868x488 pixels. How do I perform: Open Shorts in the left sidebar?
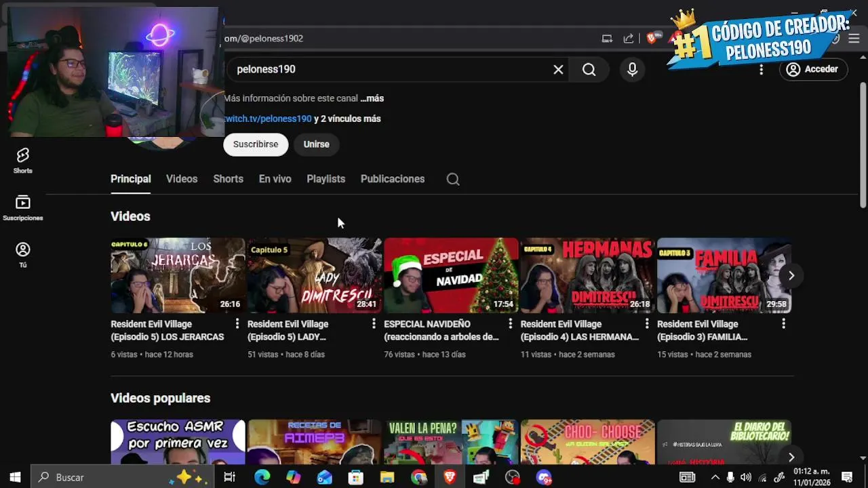[22, 161]
